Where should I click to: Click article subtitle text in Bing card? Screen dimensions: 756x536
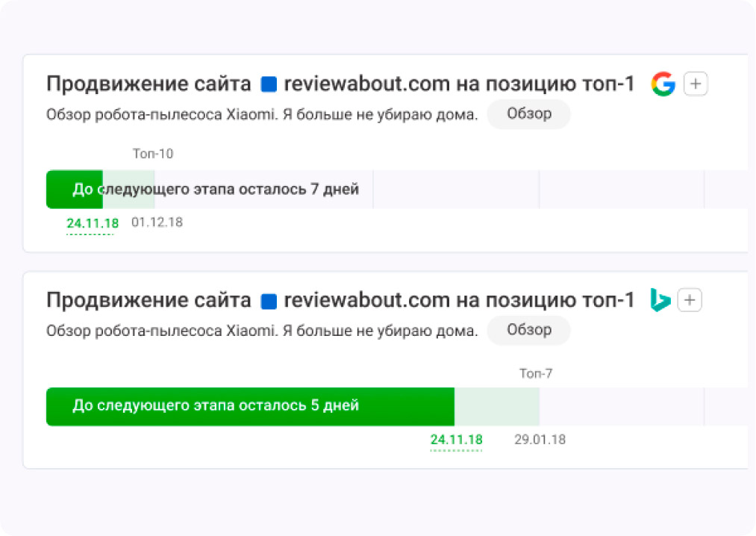[x=261, y=331]
